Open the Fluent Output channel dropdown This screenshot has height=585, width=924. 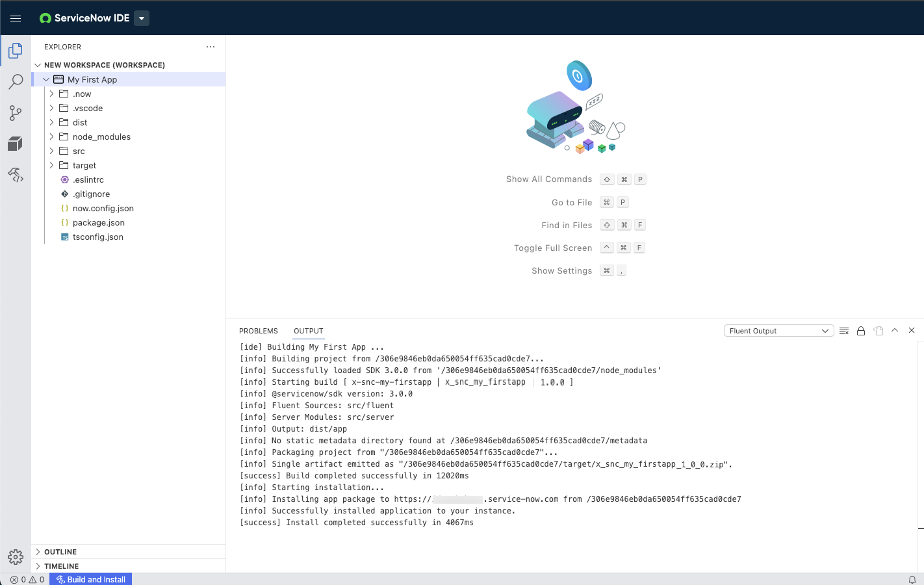(779, 331)
